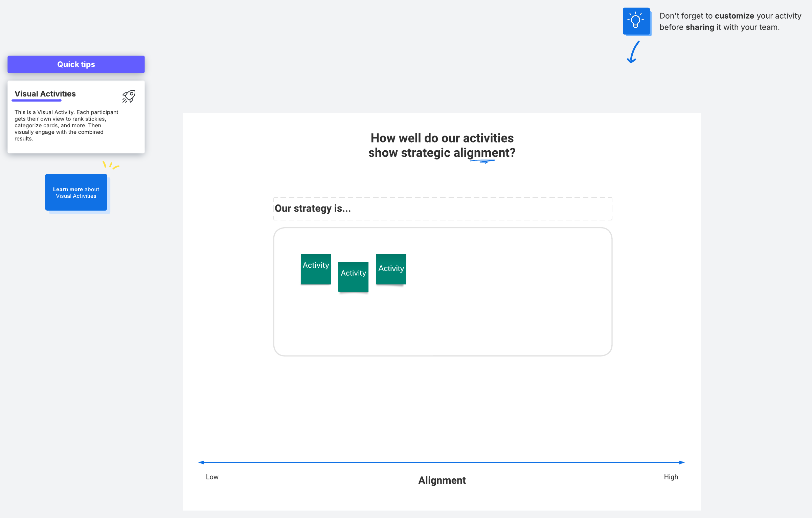Click the bold Alignment axis title
The width and height of the screenshot is (812, 518).
(x=442, y=480)
